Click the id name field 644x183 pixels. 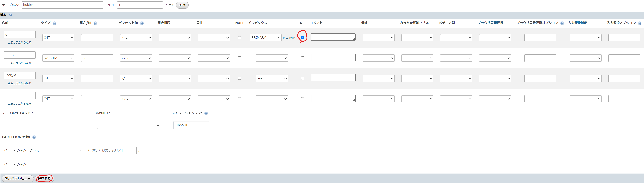(x=20, y=35)
